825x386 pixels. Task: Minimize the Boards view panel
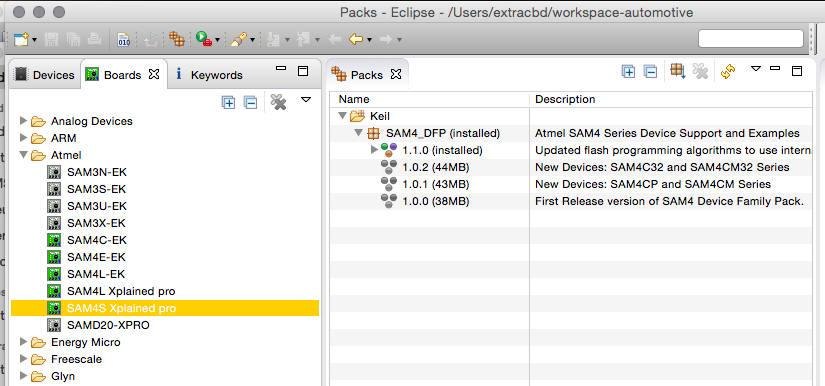281,69
